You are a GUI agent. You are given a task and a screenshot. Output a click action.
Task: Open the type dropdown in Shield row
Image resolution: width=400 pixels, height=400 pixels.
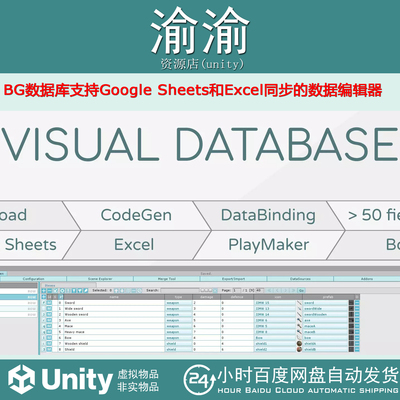tap(178, 349)
